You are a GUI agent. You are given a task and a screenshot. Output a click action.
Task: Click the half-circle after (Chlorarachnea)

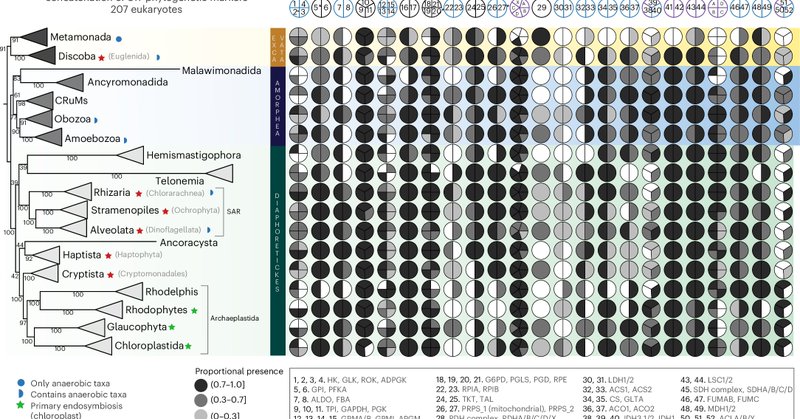click(x=212, y=193)
